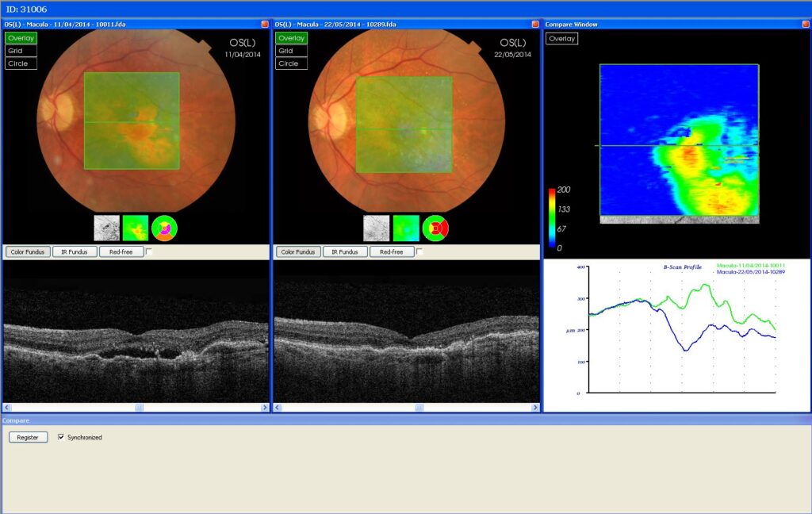Click the 'B-Scan Profile' chart title
This screenshot has width=812, height=514.
pyautogui.click(x=683, y=267)
